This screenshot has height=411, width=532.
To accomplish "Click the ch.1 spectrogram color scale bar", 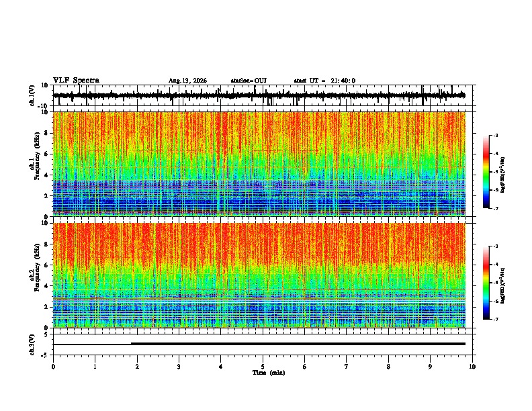I will tap(486, 171).
